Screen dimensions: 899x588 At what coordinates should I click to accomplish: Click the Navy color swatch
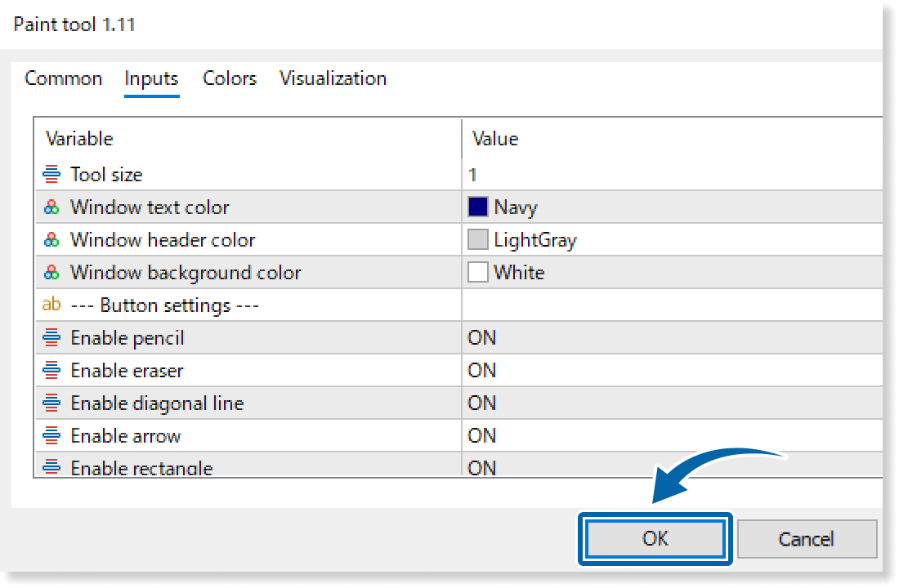pos(477,207)
